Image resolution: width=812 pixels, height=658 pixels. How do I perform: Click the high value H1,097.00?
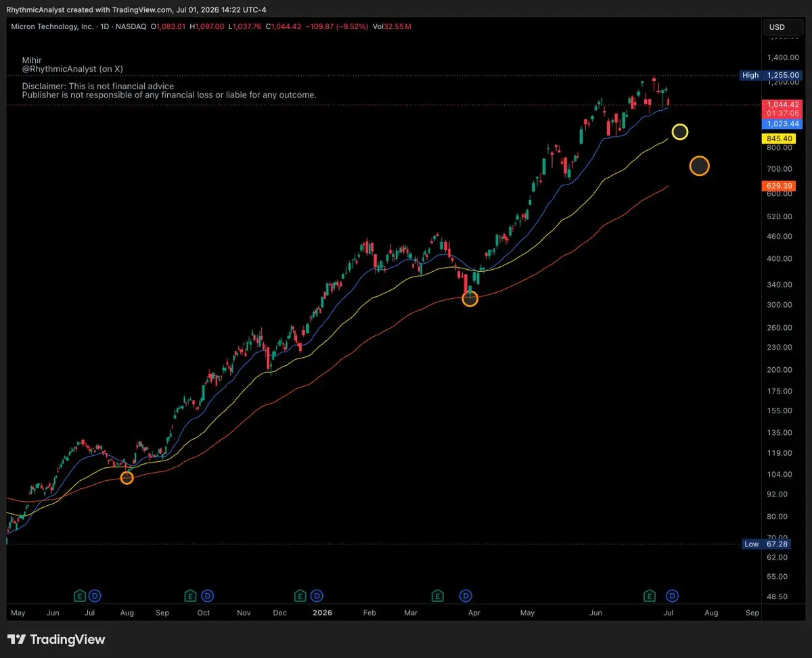tap(207, 26)
